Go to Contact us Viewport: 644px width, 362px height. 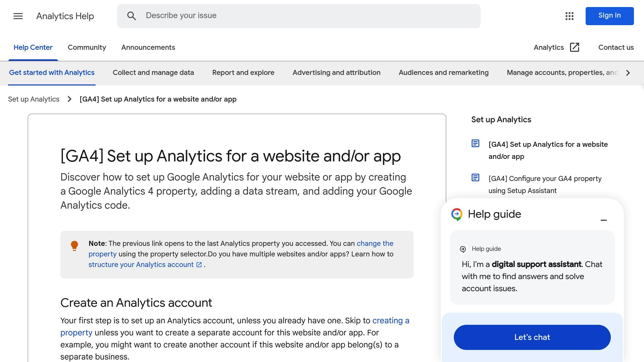click(x=616, y=48)
